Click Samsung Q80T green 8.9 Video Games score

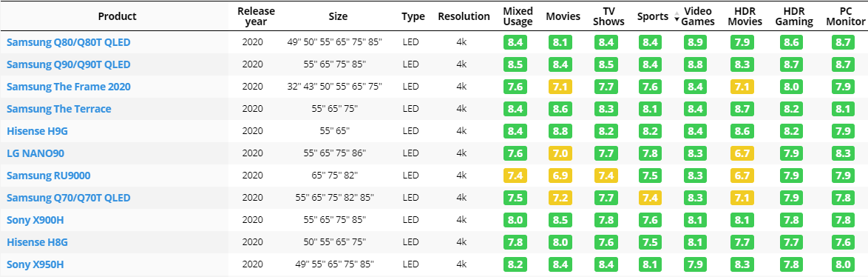pos(695,42)
